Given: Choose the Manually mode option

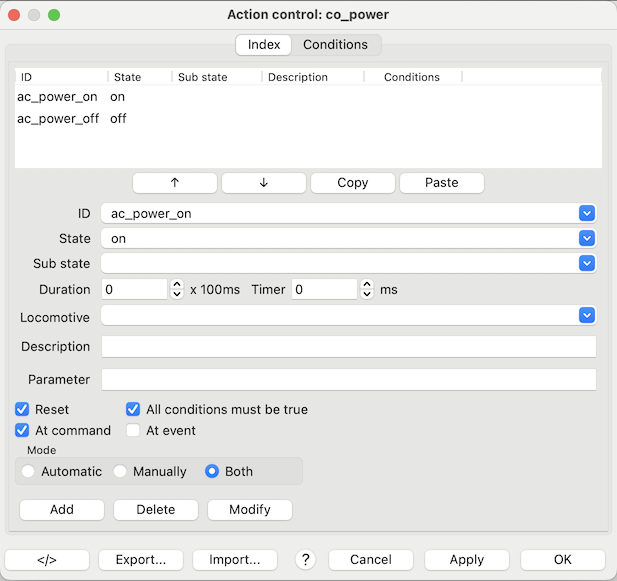Looking at the screenshot, I should 120,471.
